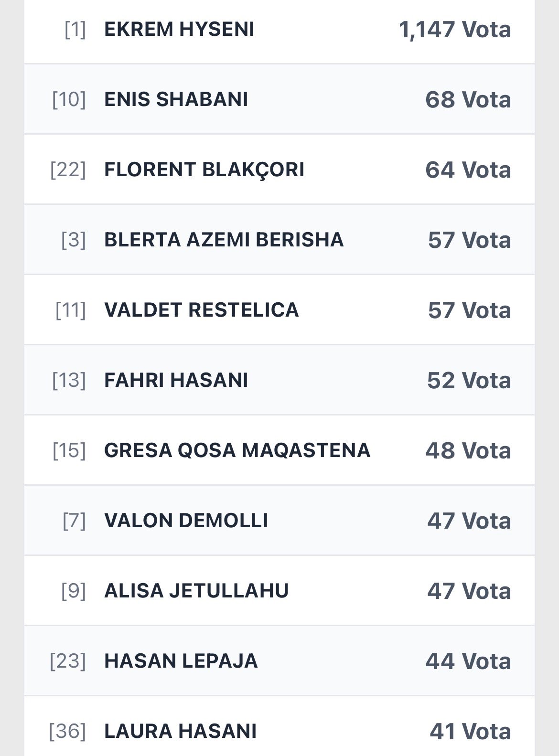Click the 68 Vota count

click(468, 100)
